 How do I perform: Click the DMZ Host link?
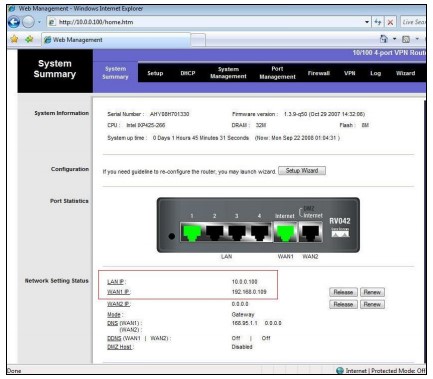coord(119,347)
